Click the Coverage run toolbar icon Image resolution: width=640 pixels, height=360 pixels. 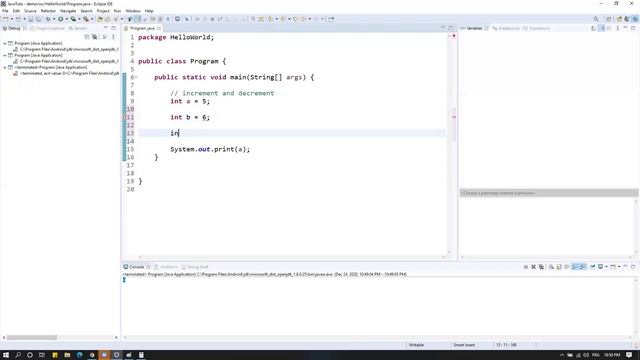[x=73, y=19]
